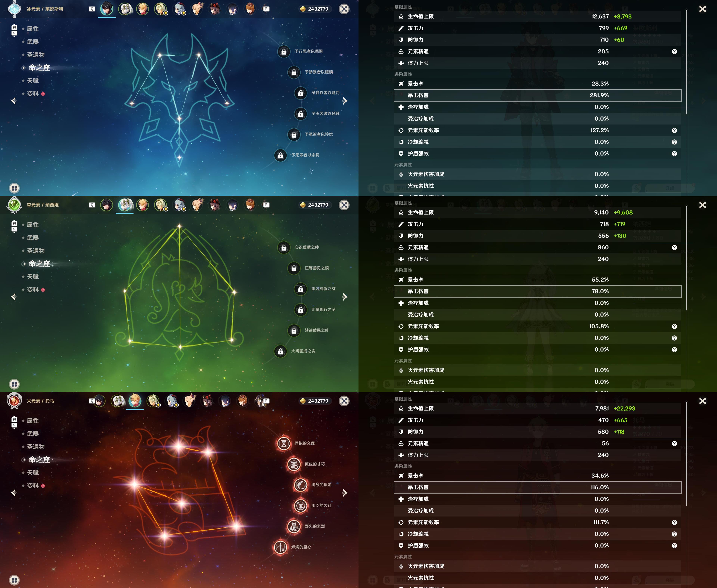Click the E key button in 莱欧斯利 panel
This screenshot has height=588, width=717.
(266, 9)
